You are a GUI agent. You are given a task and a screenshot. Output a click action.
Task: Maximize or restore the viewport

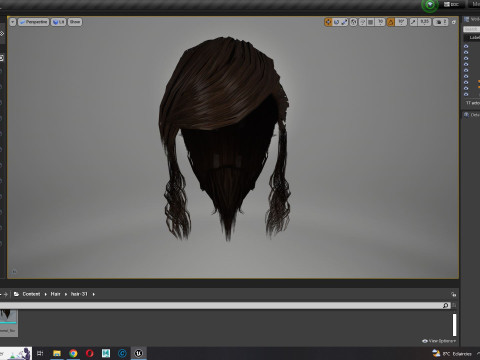[x=453, y=22]
